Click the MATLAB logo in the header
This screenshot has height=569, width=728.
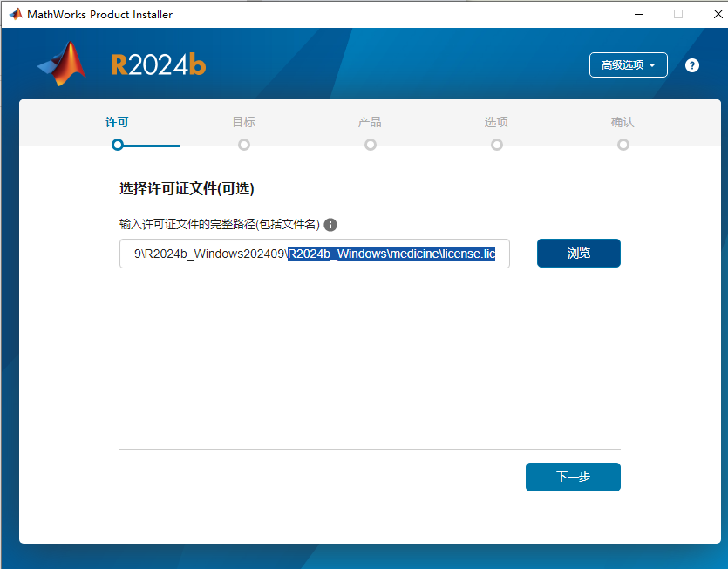[62, 64]
